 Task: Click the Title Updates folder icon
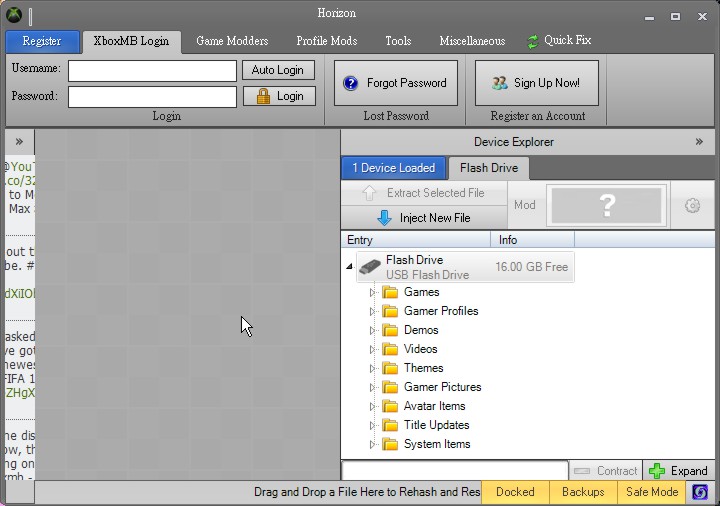(390, 426)
